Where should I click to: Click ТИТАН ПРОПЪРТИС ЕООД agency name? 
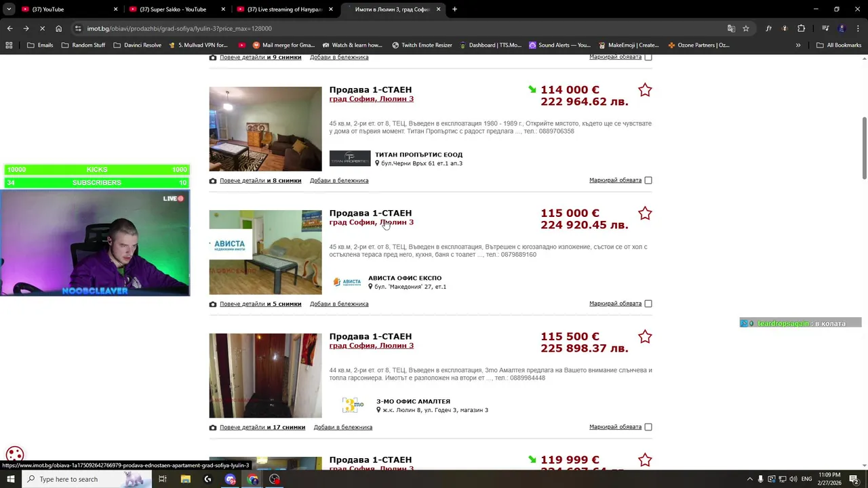click(418, 155)
